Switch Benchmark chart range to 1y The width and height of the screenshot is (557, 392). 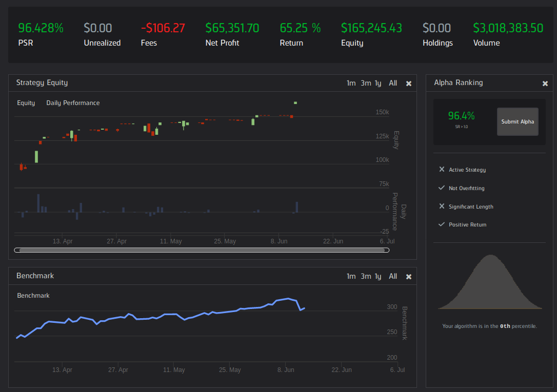pos(378,276)
